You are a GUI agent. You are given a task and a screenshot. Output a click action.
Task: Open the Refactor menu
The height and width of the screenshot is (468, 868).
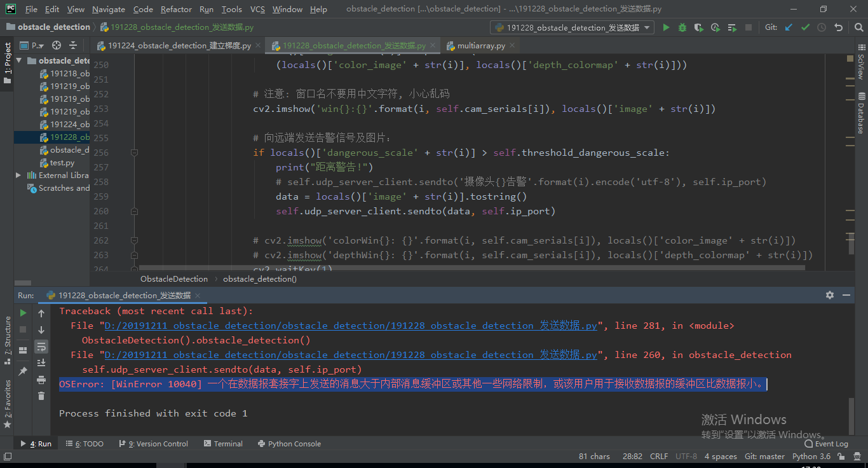[x=176, y=9]
